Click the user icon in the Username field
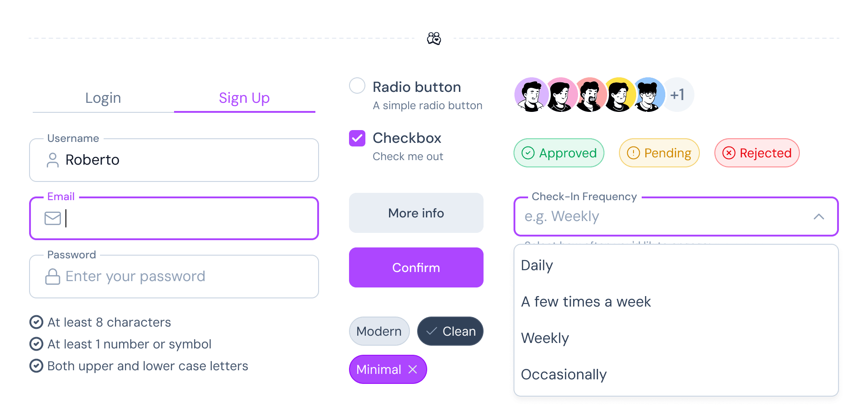 (52, 160)
